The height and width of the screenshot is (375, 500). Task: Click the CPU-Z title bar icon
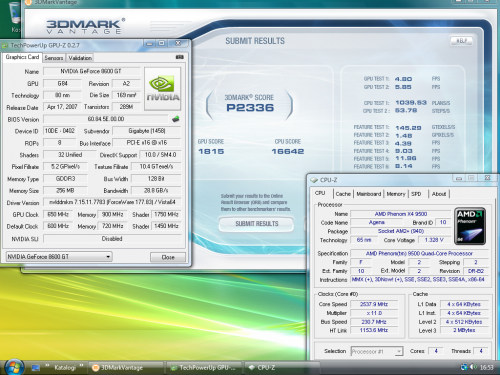point(314,180)
